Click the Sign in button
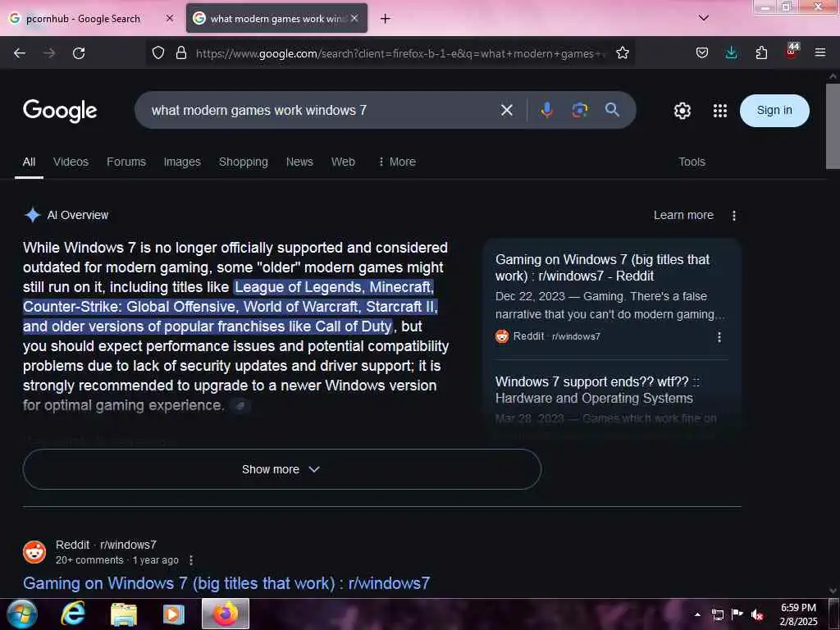The width and height of the screenshot is (840, 630). 774,111
